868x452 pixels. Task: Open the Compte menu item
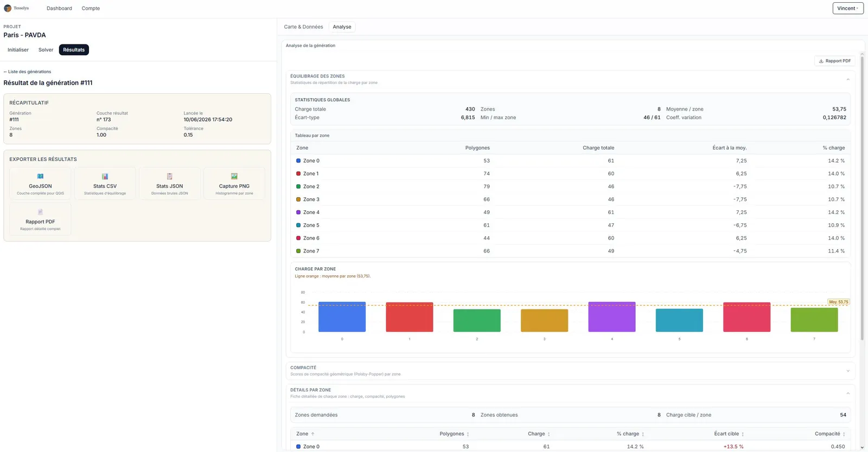(x=91, y=9)
